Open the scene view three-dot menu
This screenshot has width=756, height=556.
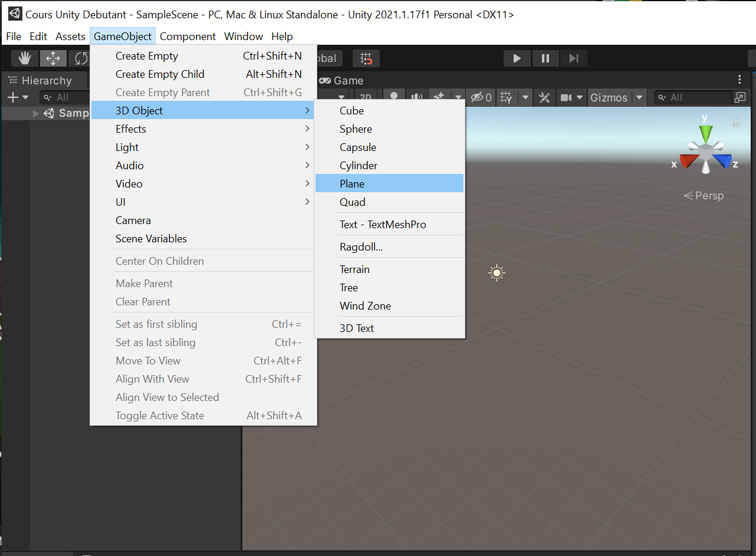coord(740,80)
